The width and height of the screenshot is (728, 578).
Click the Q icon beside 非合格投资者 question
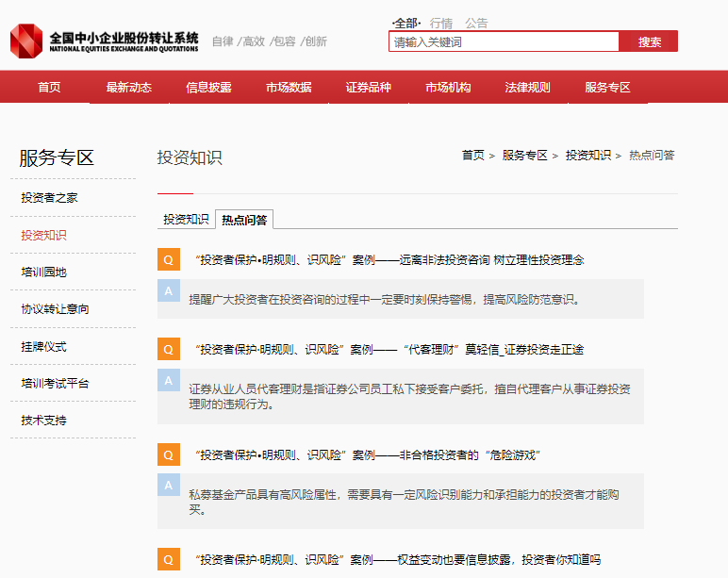pos(168,454)
